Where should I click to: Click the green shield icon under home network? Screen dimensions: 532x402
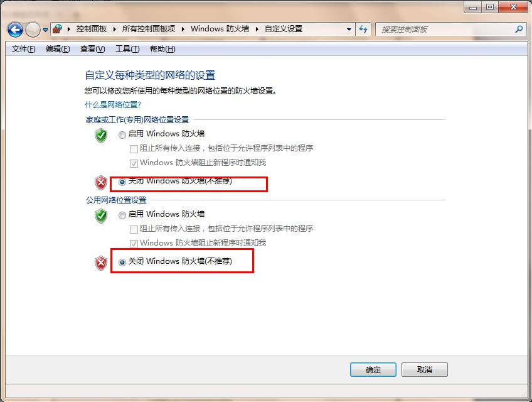coord(101,136)
